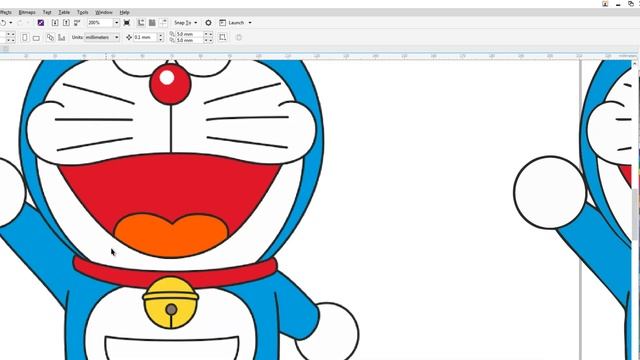
Task: Click the vertical scrollbar thumb
Action: [635, 214]
